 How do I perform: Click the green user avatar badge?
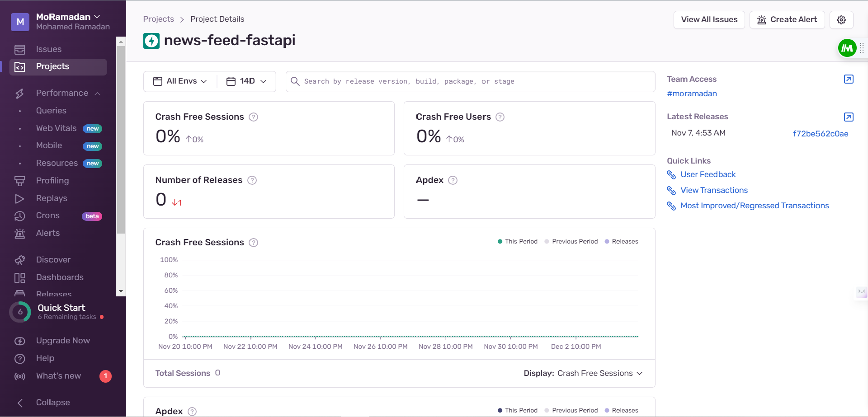[x=847, y=48]
